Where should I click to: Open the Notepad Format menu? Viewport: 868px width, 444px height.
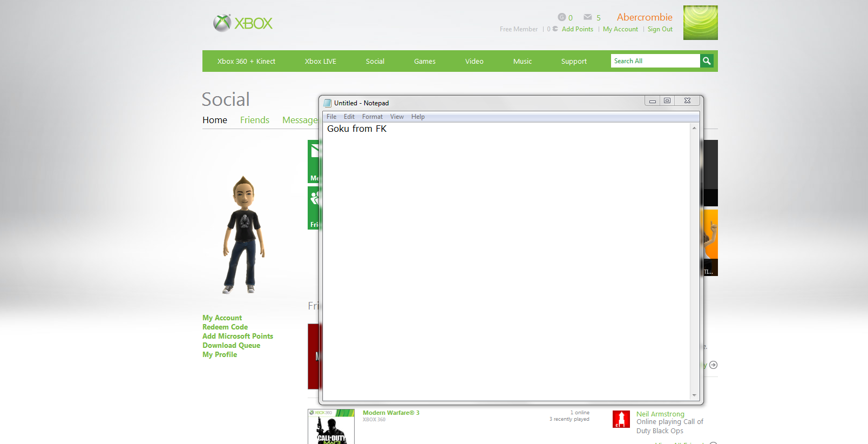[372, 117]
